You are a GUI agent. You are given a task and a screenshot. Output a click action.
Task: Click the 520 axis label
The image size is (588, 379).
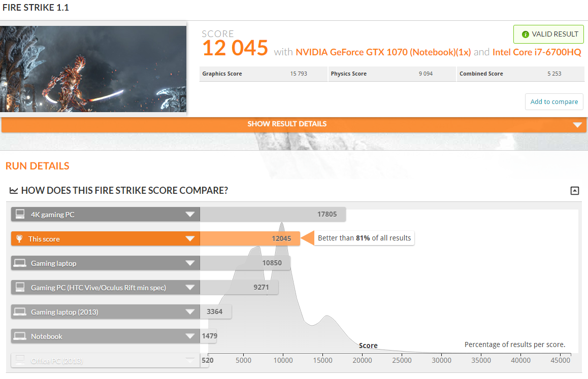(208, 360)
